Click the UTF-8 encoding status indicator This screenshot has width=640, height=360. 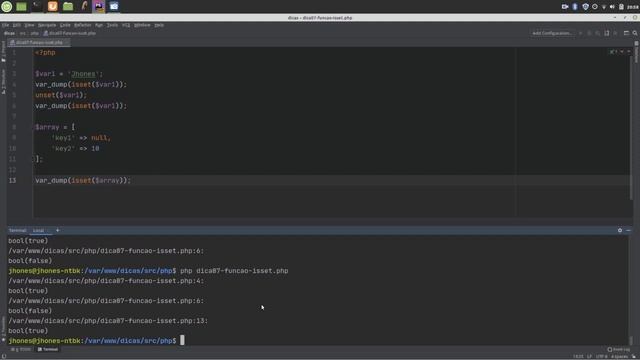pos(601,356)
